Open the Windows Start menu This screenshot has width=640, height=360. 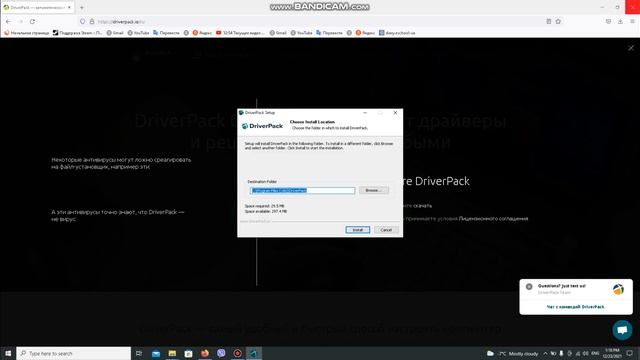pyautogui.click(x=8, y=353)
